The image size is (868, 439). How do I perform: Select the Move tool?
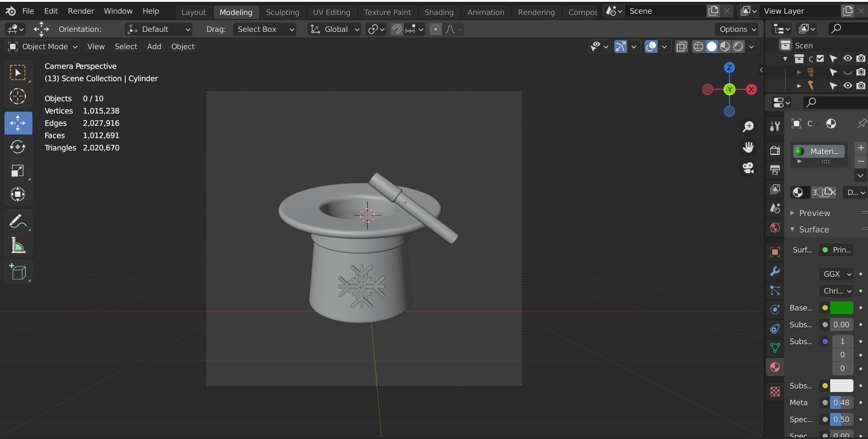[18, 123]
